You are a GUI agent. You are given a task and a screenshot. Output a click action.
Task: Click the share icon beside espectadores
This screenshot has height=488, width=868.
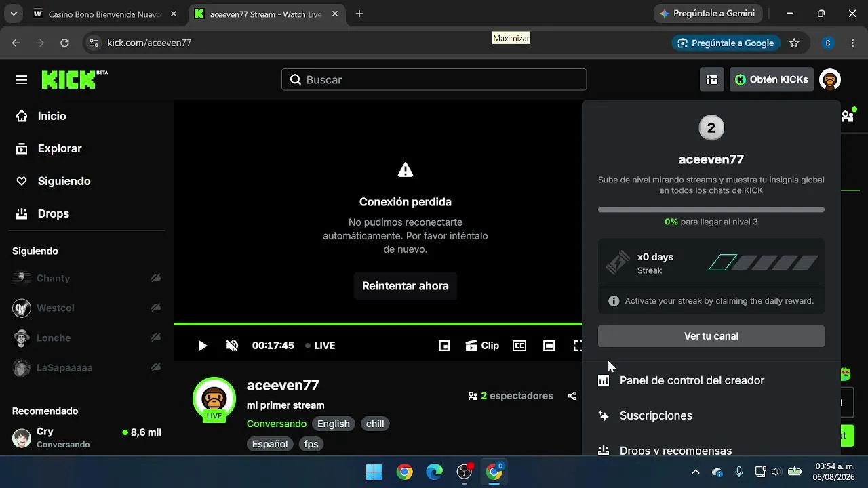point(572,396)
